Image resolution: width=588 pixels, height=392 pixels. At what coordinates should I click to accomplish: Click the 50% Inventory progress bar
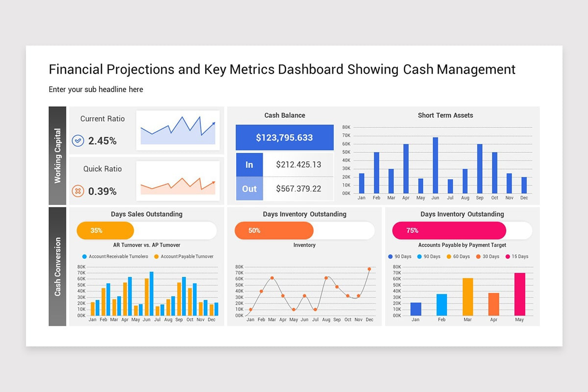click(x=273, y=230)
